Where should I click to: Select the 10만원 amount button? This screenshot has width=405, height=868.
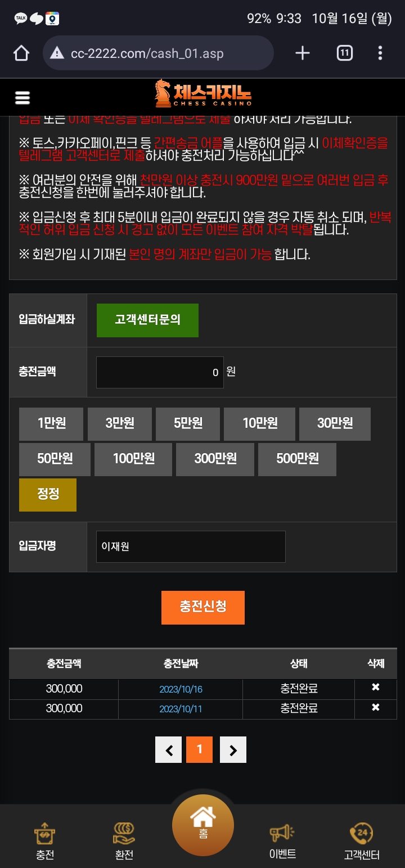260,424
